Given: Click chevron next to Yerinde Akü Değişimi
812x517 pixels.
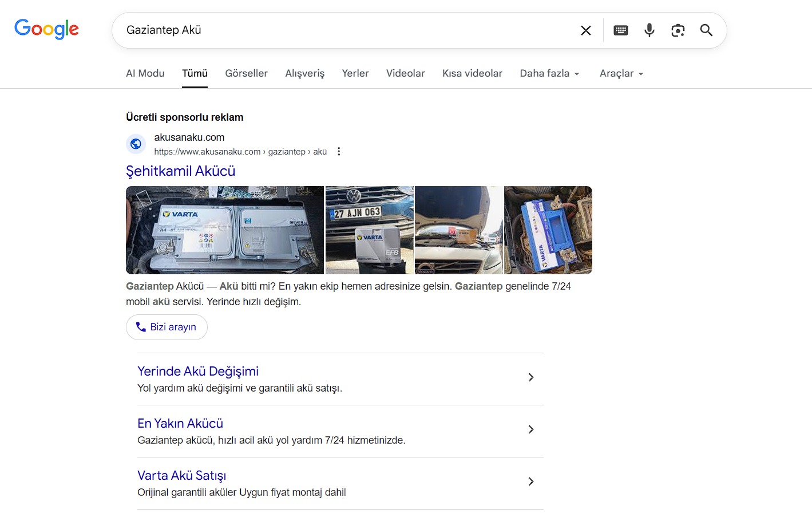Looking at the screenshot, I should click(x=531, y=377).
